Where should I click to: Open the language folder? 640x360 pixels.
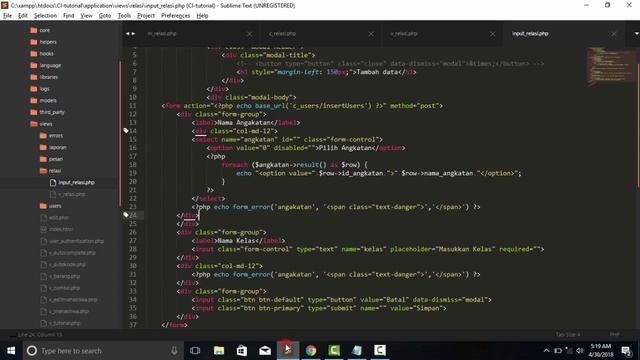click(46, 65)
